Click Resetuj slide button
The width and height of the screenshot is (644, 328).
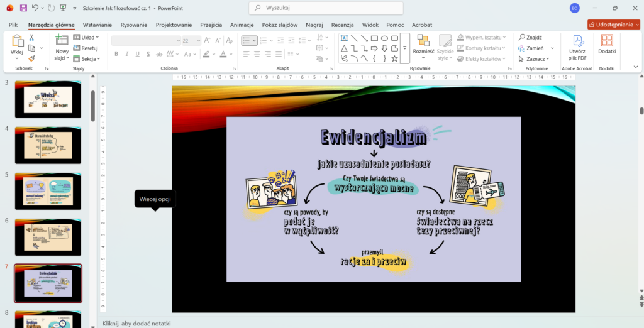click(x=86, y=48)
